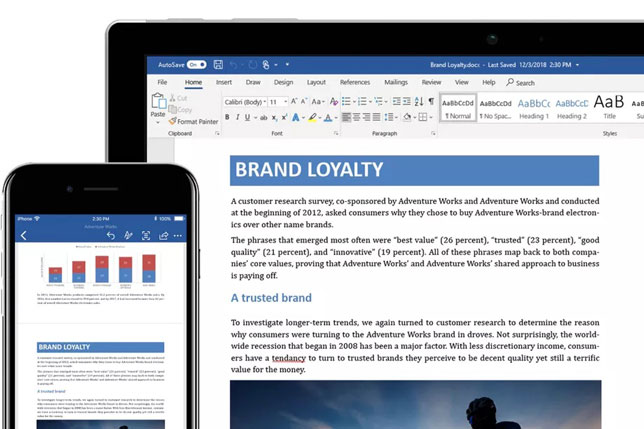Click the Paste icon in Clipboard group
Image resolution: width=644 pixels, height=429 pixels.
(158, 105)
